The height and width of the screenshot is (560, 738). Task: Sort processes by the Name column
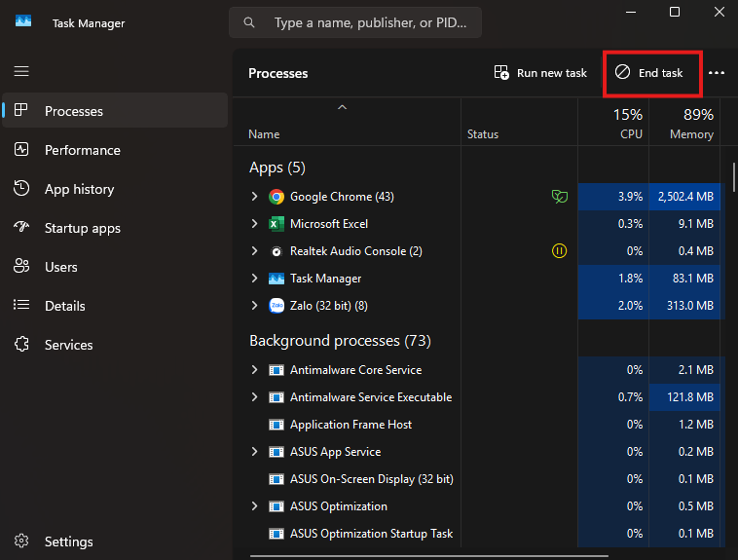pos(347,122)
